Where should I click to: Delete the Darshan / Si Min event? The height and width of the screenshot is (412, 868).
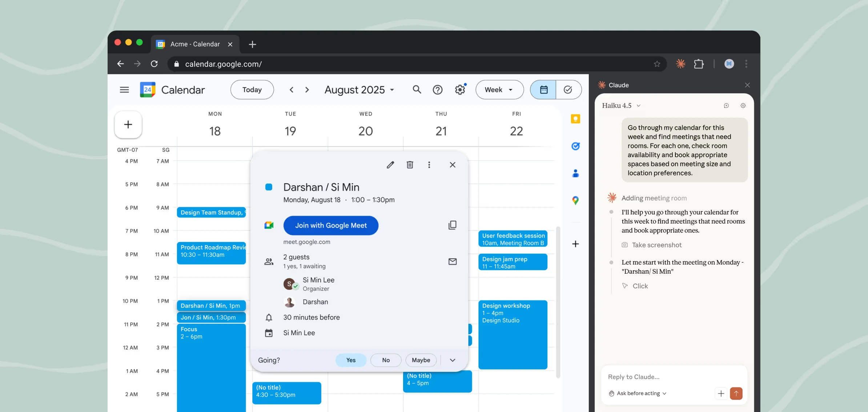click(410, 165)
